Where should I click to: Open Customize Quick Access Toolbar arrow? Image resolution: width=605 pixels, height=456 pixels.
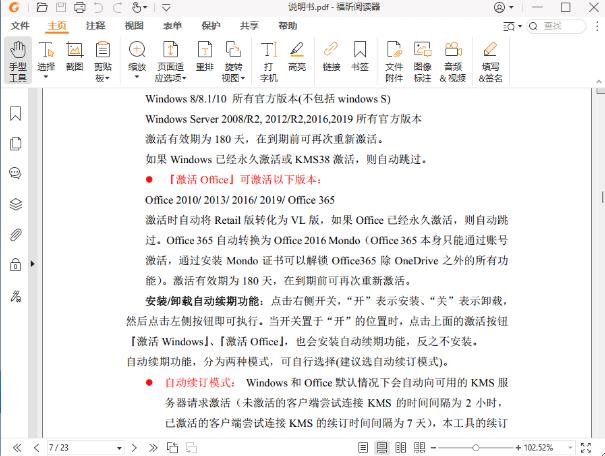tap(166, 7)
